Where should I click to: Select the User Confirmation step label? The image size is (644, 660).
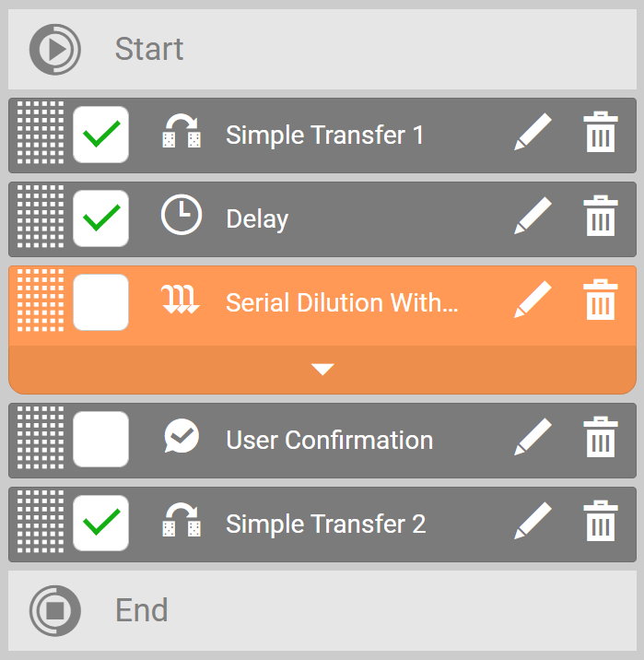point(329,440)
